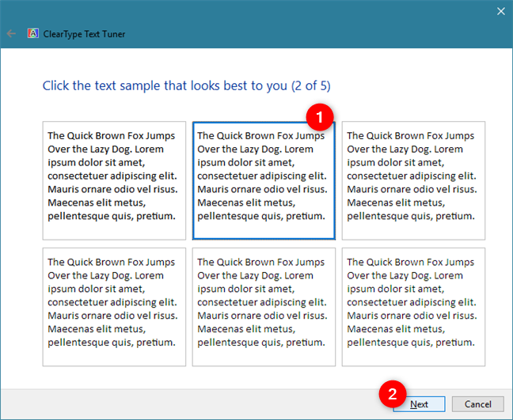Screen dimensions: 513x420
Task: Select the bottom-left text sample
Action: (x=114, y=307)
